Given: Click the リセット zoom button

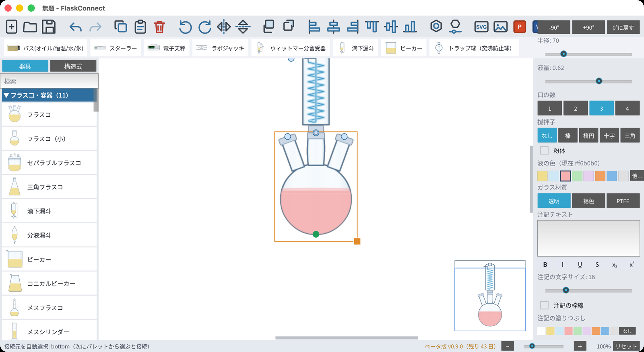Looking at the screenshot, I should (626, 346).
